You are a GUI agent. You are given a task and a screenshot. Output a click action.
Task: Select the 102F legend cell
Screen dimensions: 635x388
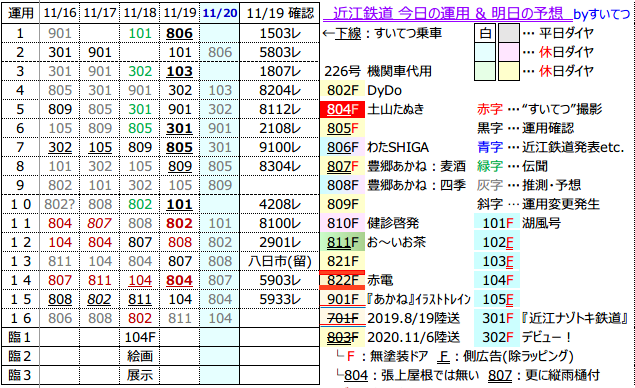[497, 242]
